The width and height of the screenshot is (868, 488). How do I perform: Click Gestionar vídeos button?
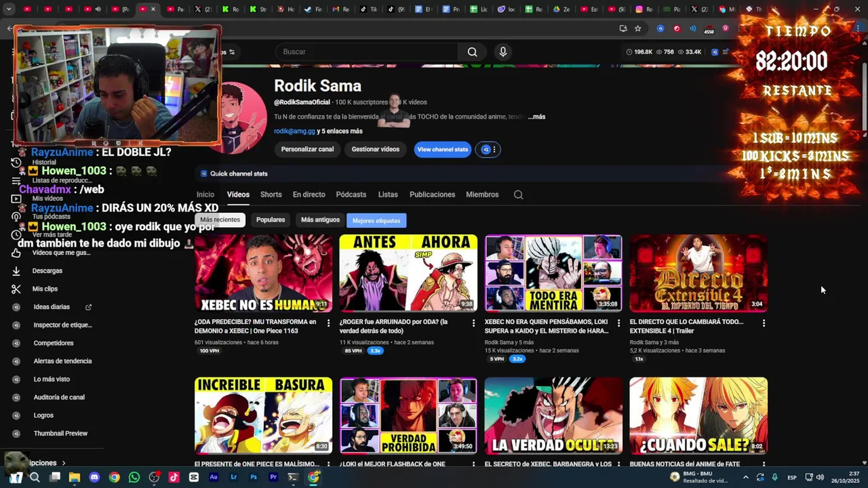click(x=376, y=150)
